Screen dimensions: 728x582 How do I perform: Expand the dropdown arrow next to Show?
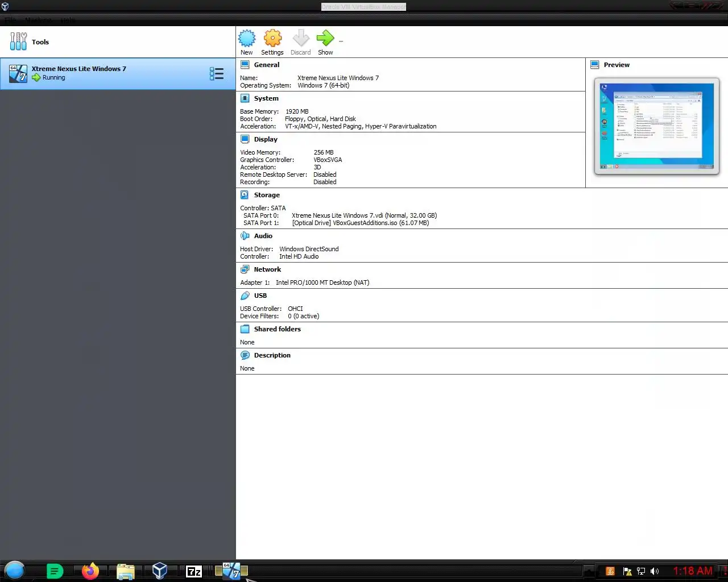pos(341,41)
